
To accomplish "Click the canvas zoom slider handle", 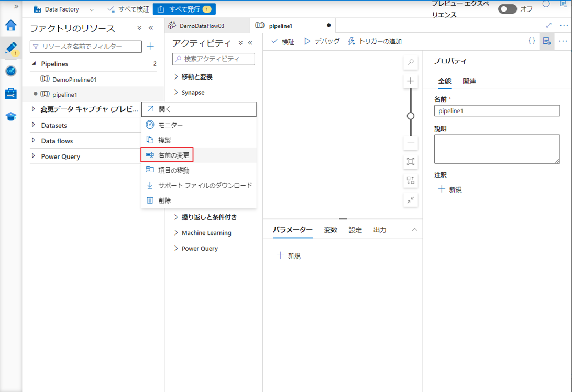I will point(411,116).
